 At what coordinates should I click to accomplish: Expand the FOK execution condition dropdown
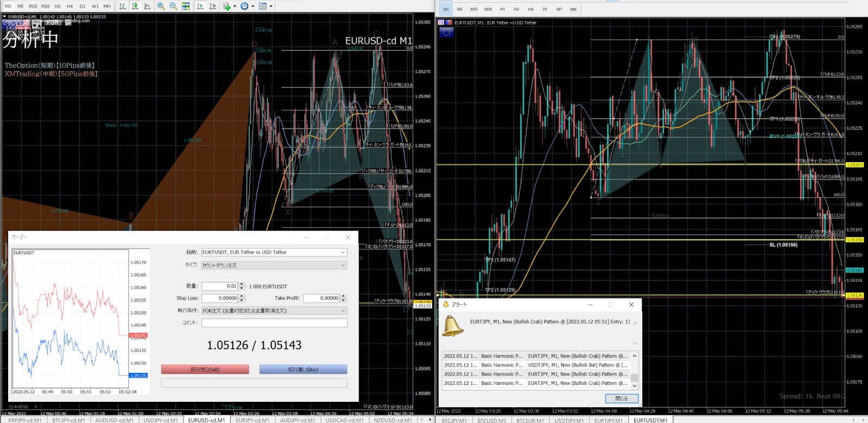(343, 311)
